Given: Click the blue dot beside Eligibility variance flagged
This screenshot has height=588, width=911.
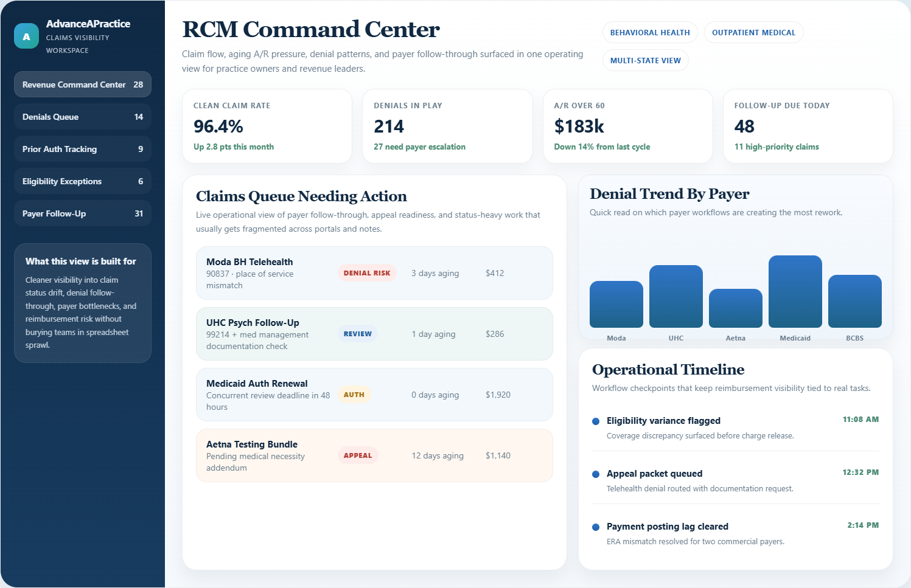Looking at the screenshot, I should coord(595,421).
